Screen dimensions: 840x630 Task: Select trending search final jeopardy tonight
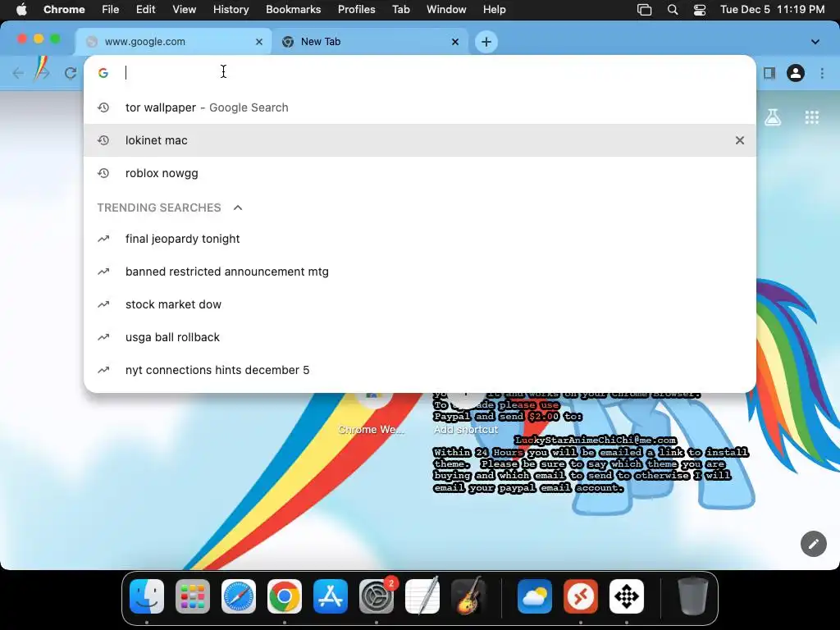(420, 239)
